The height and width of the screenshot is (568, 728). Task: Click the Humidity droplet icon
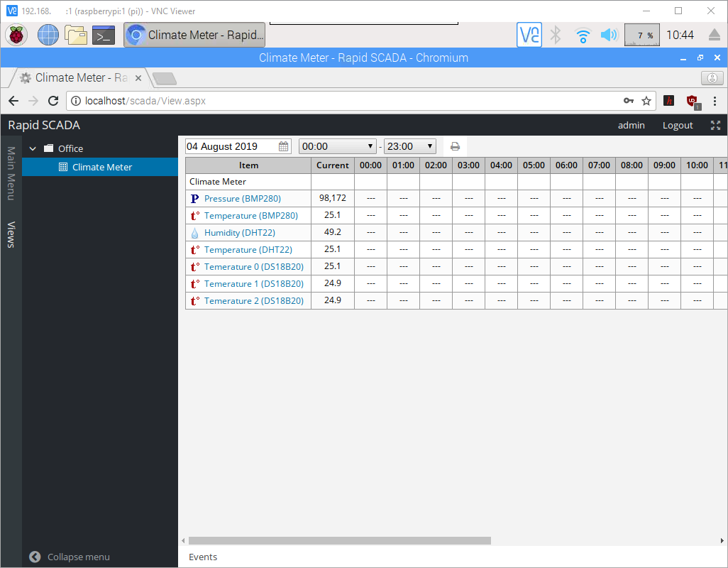pyautogui.click(x=194, y=233)
